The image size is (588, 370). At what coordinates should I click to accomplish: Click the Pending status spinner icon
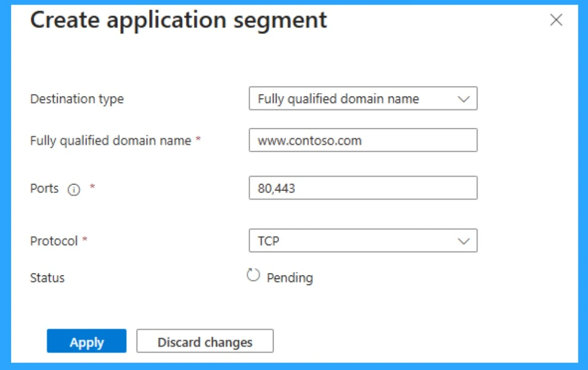[x=253, y=275]
